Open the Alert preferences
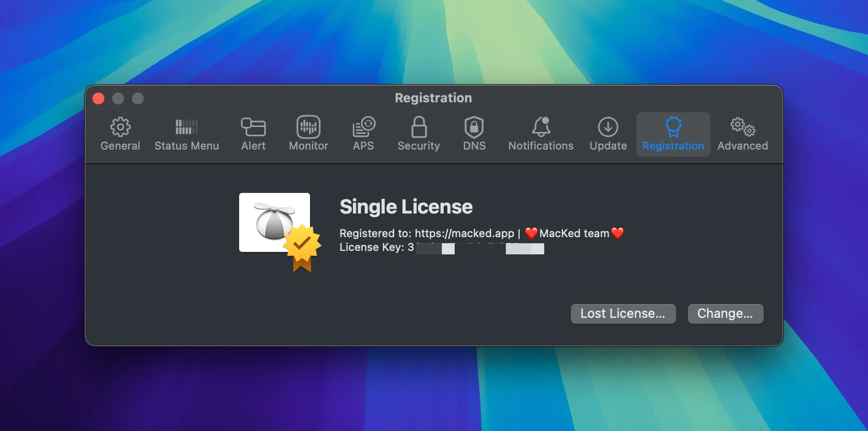Viewport: 868px width, 431px height. tap(253, 134)
